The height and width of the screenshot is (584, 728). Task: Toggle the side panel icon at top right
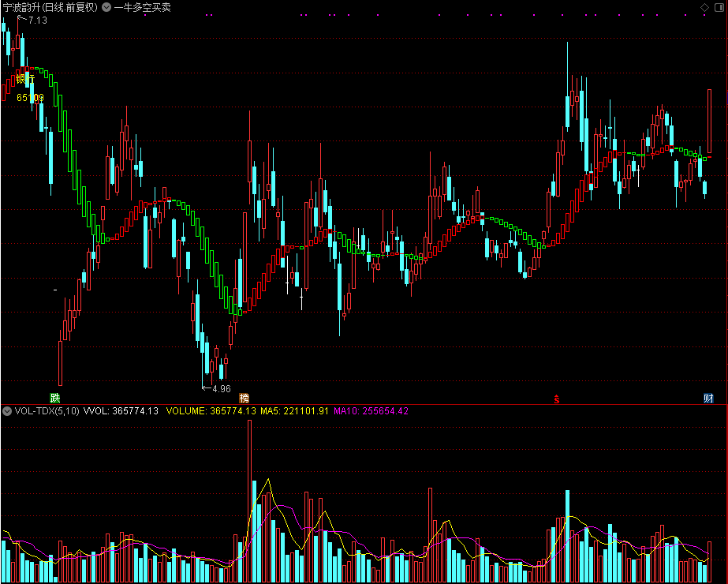[x=719, y=7]
